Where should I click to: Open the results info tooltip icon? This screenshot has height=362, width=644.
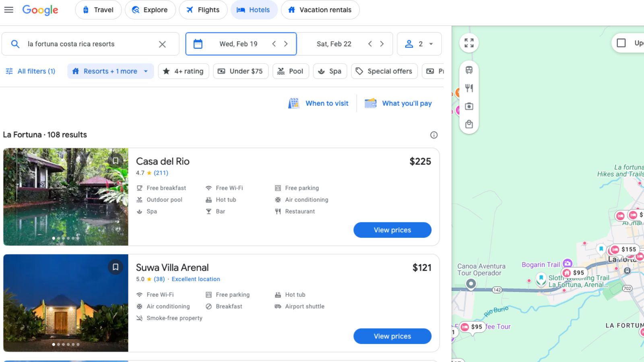pos(434,135)
